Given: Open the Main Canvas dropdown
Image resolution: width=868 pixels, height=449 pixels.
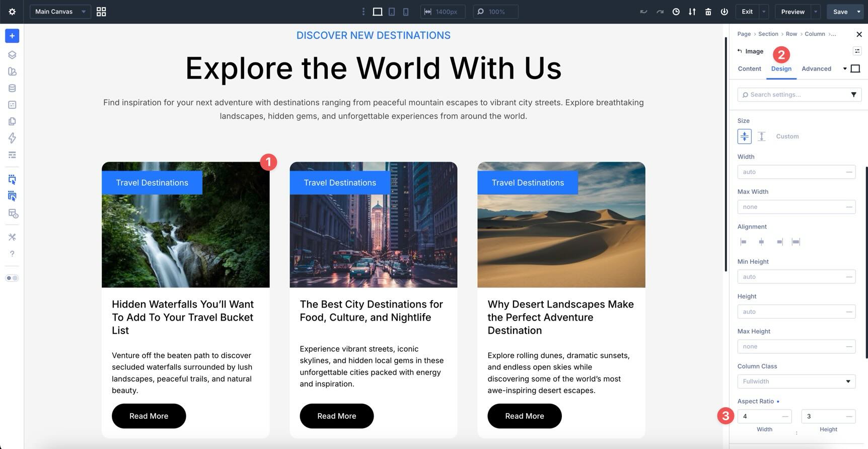Looking at the screenshot, I should [x=60, y=12].
